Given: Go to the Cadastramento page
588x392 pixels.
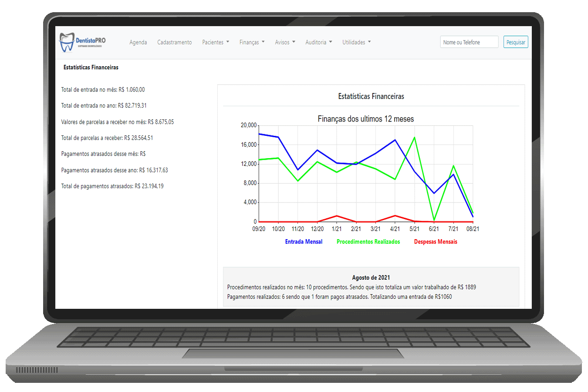Looking at the screenshot, I should [174, 42].
